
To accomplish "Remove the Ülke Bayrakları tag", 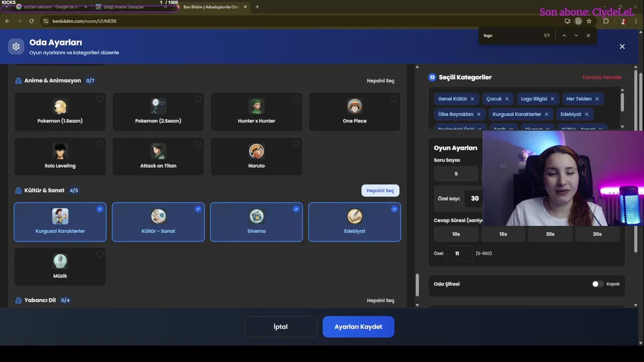I will click(478, 114).
